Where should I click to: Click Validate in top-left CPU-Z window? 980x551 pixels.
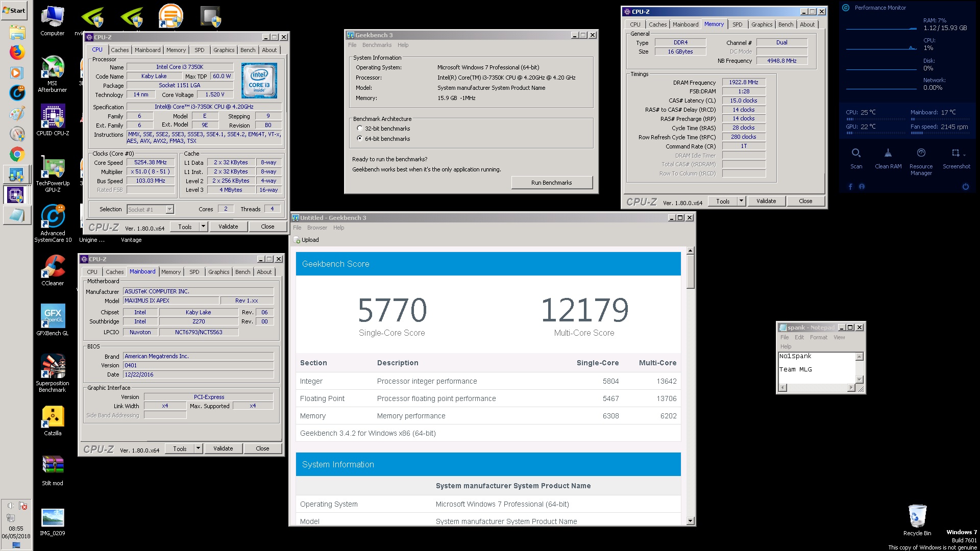228,227
